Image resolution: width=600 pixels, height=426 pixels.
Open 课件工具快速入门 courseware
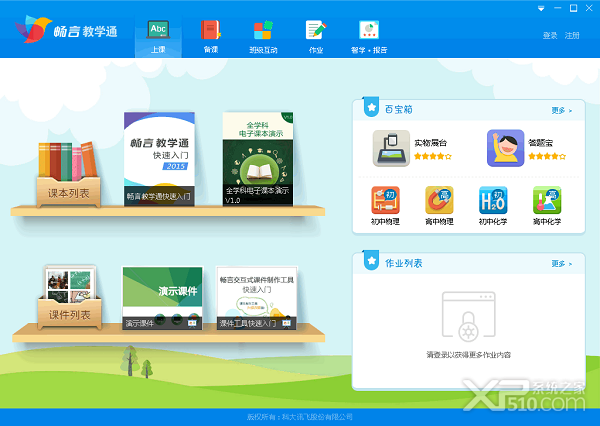pyautogui.click(x=256, y=298)
